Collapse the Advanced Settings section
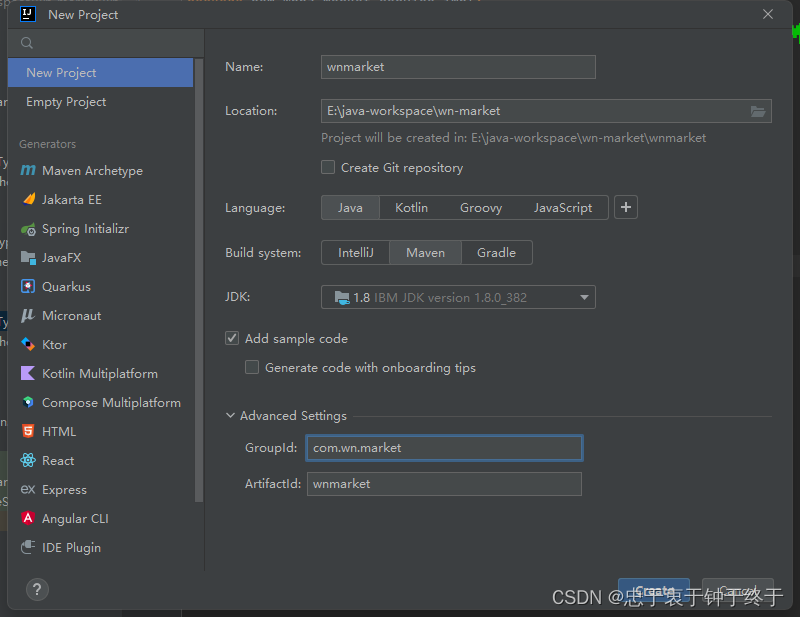800x617 pixels. [x=231, y=415]
